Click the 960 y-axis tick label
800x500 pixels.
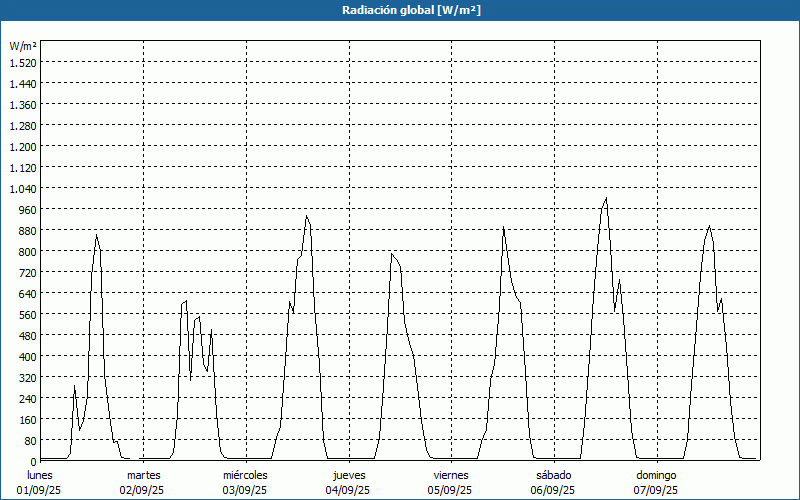click(x=26, y=209)
